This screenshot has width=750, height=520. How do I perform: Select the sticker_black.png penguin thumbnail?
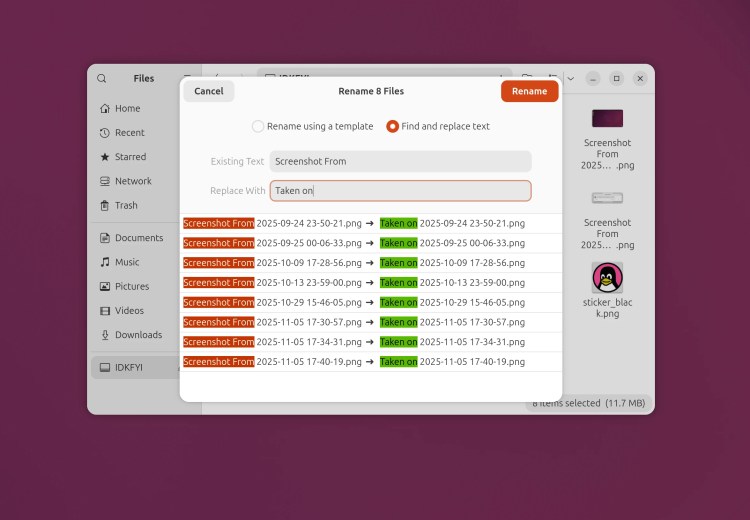point(607,278)
